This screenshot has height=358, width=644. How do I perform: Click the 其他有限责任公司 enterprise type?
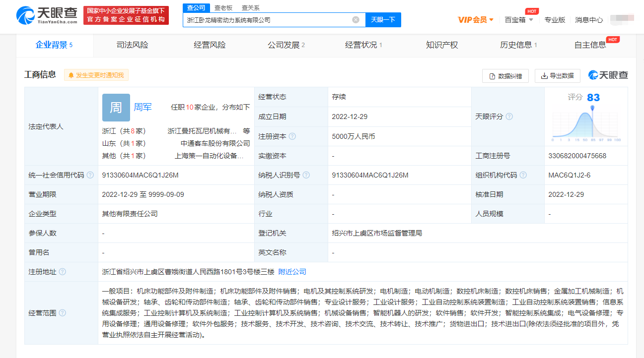130,214
